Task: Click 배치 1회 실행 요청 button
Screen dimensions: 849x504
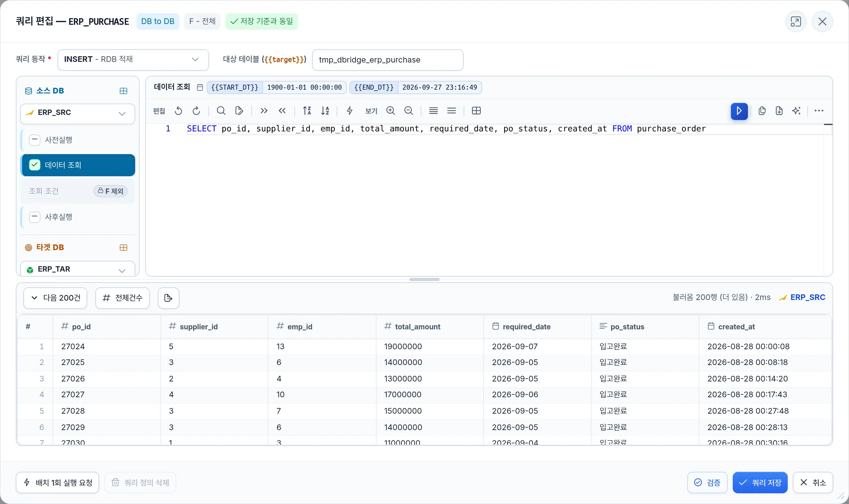Action: [57, 482]
